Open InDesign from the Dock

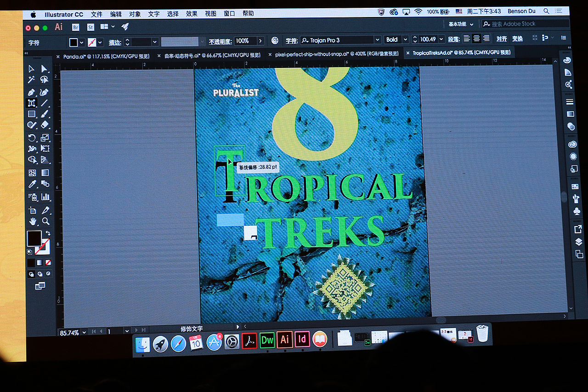302,340
